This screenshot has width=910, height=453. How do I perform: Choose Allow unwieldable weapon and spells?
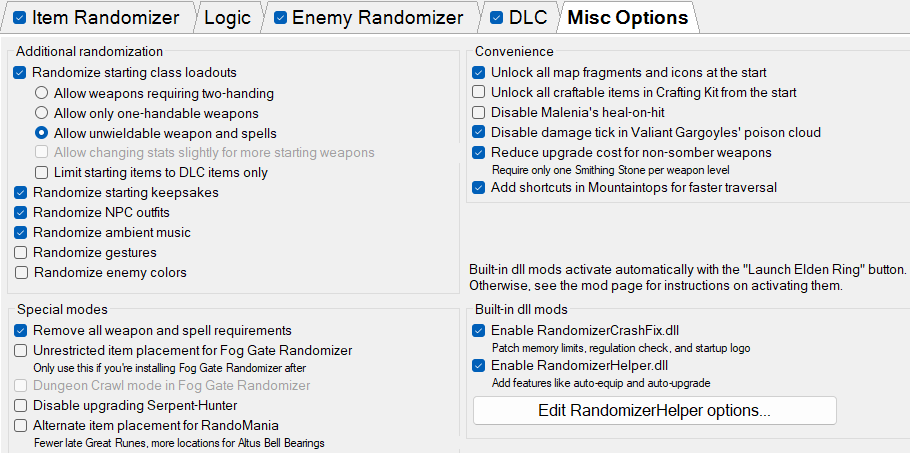(x=42, y=133)
